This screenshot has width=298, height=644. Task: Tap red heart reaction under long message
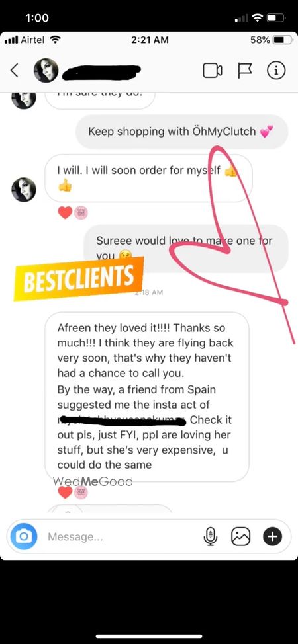coord(65,492)
